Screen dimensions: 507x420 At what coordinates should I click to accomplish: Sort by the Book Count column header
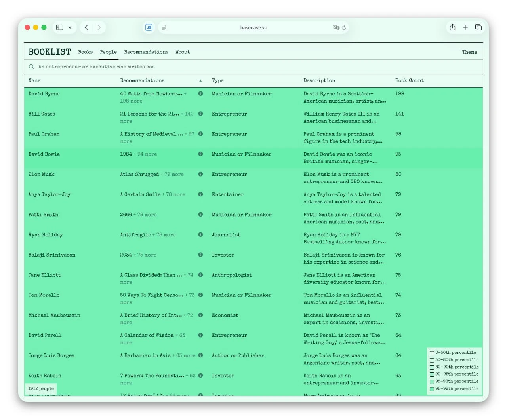pyautogui.click(x=410, y=80)
